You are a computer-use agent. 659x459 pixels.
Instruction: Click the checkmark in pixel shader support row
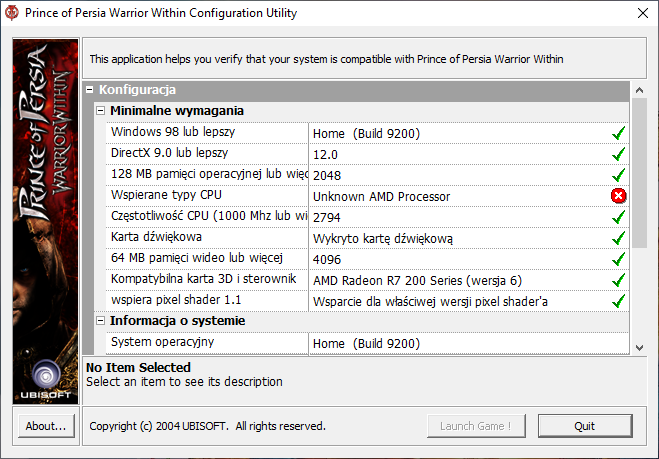(618, 301)
